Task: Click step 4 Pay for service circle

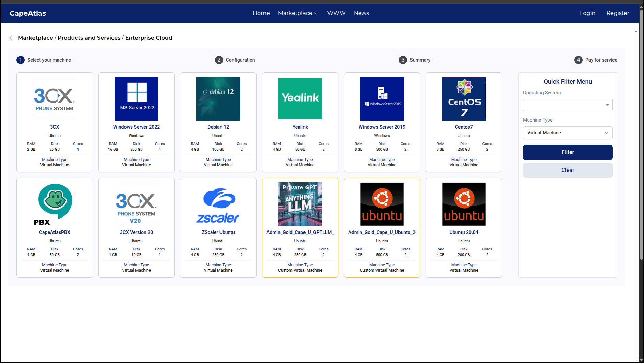Action: [x=579, y=60]
